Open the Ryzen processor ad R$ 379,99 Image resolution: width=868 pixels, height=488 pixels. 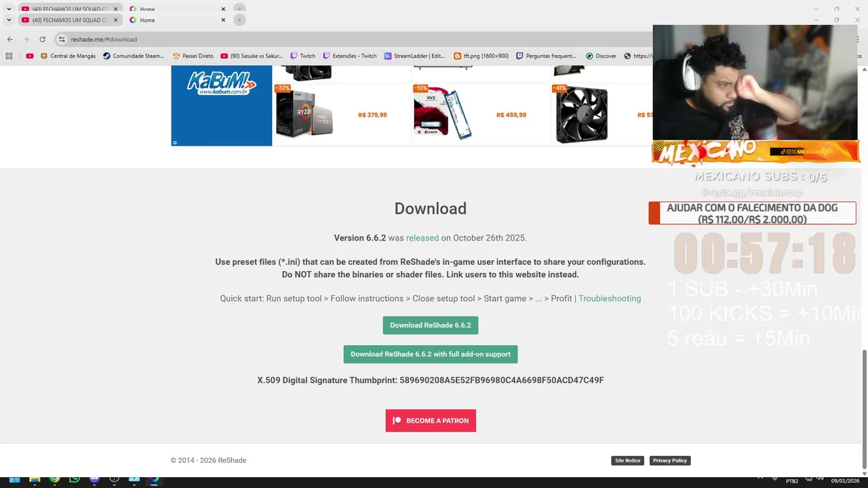click(341, 114)
